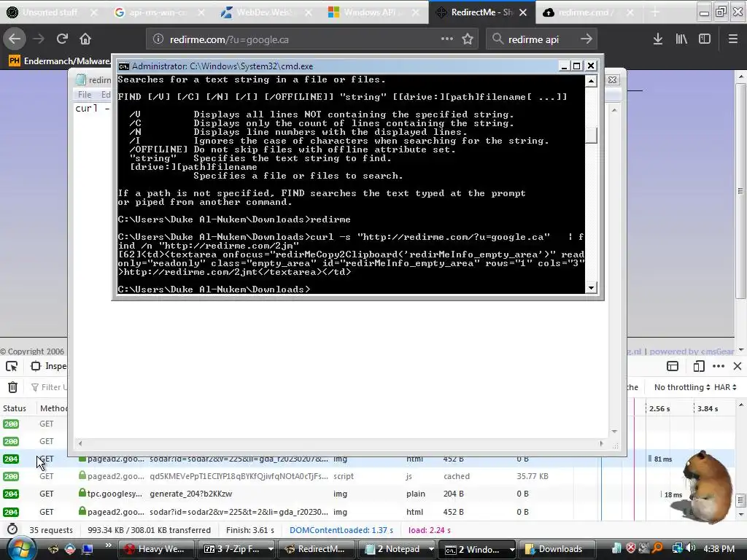747x560 pixels.
Task: Submit search with arrow in search box
Action: pyautogui.click(x=587, y=39)
